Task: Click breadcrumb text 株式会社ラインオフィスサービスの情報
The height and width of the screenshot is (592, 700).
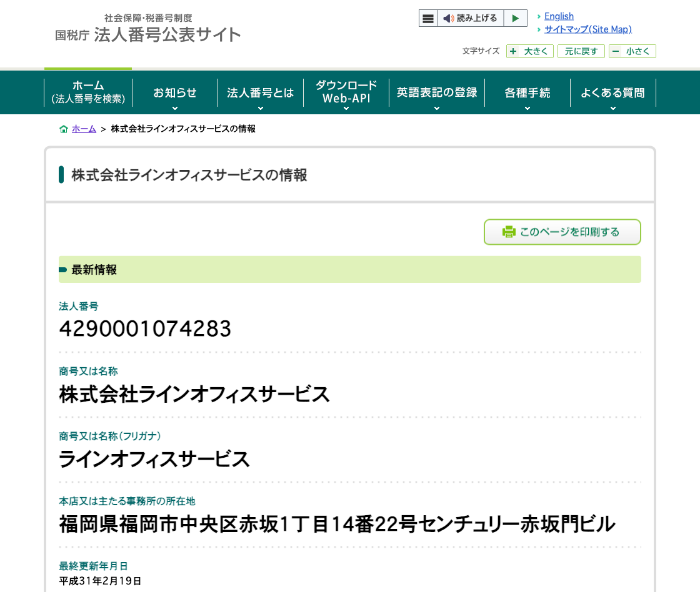Action: pyautogui.click(x=183, y=129)
